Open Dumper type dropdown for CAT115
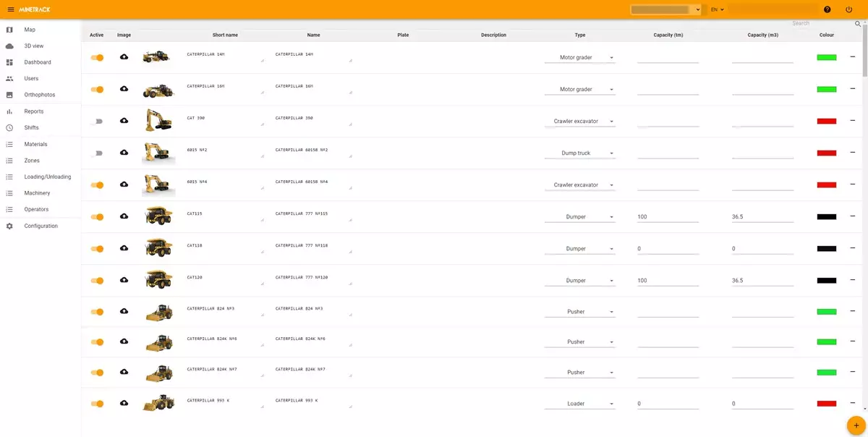 [x=580, y=217]
